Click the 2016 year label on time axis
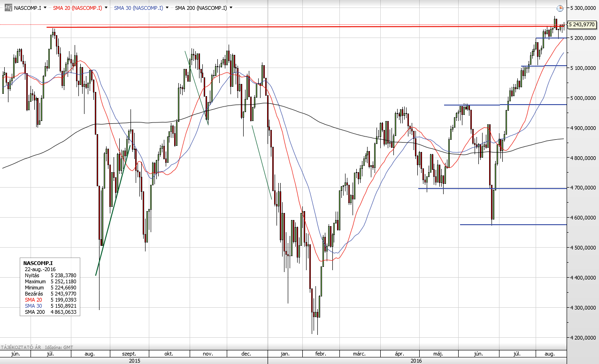599x364 pixels. (x=416, y=361)
